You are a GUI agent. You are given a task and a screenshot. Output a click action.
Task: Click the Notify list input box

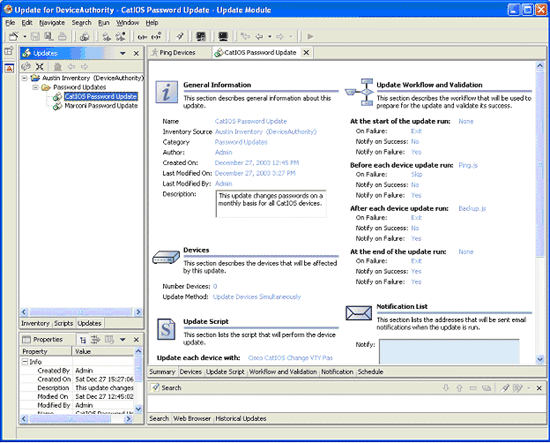[x=449, y=351]
